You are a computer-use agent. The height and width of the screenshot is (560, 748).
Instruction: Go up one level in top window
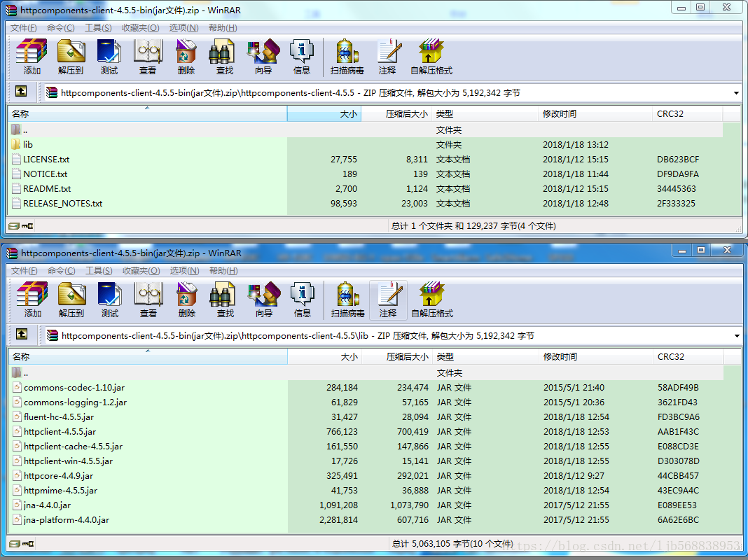21,91
